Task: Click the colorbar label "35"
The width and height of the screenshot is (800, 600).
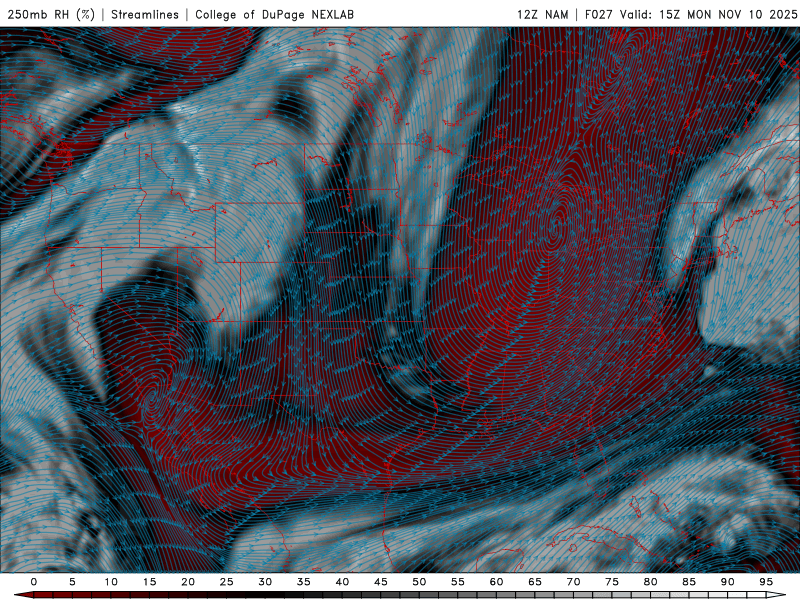Action: 304,582
